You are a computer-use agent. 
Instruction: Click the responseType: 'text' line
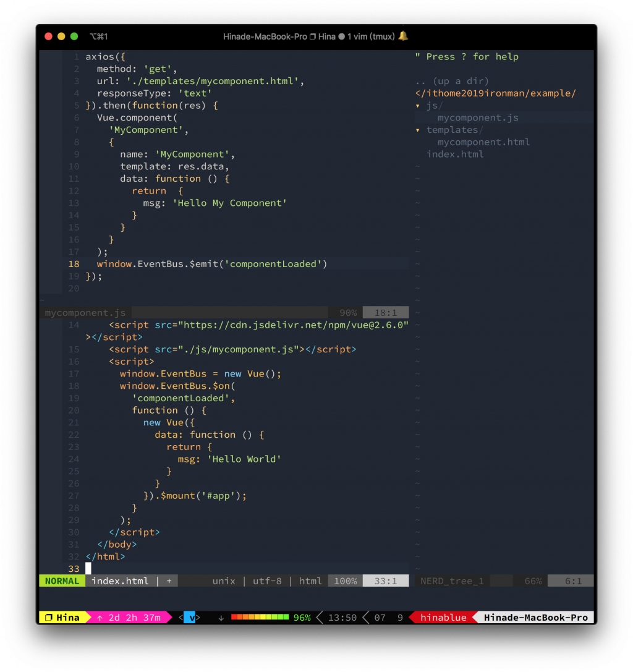point(155,93)
